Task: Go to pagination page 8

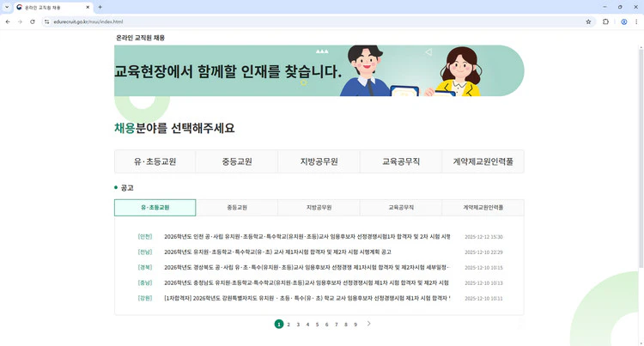Action: click(x=346, y=325)
